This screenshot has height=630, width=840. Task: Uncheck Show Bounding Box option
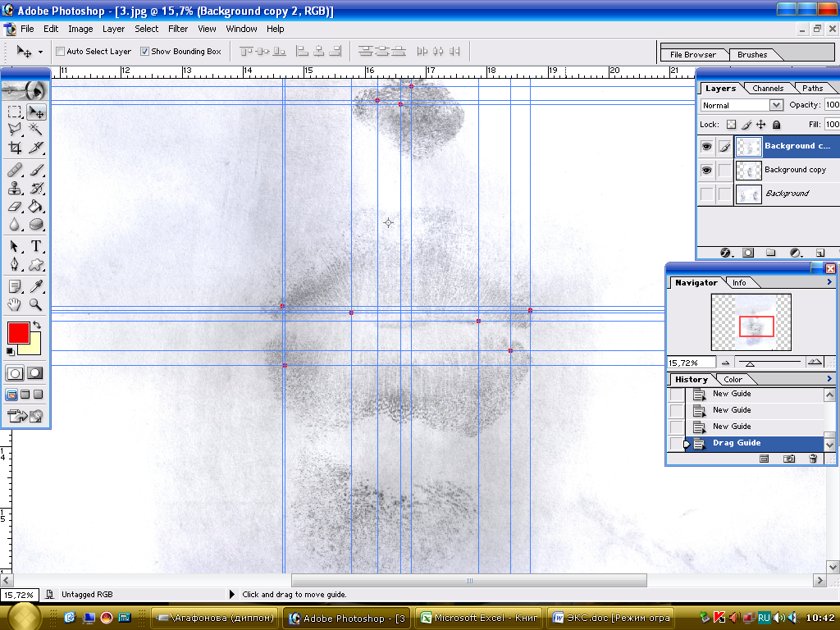[x=145, y=52]
